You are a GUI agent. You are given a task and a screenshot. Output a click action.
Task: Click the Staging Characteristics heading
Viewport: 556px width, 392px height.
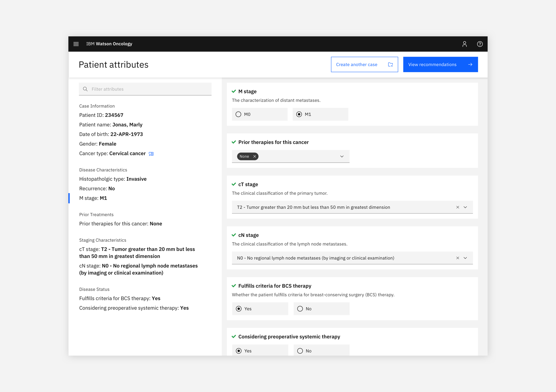click(x=103, y=240)
